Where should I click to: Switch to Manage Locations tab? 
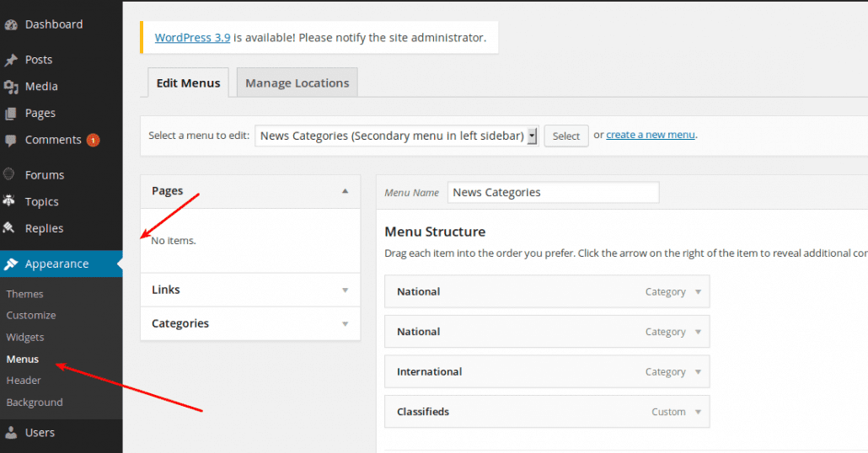297,83
